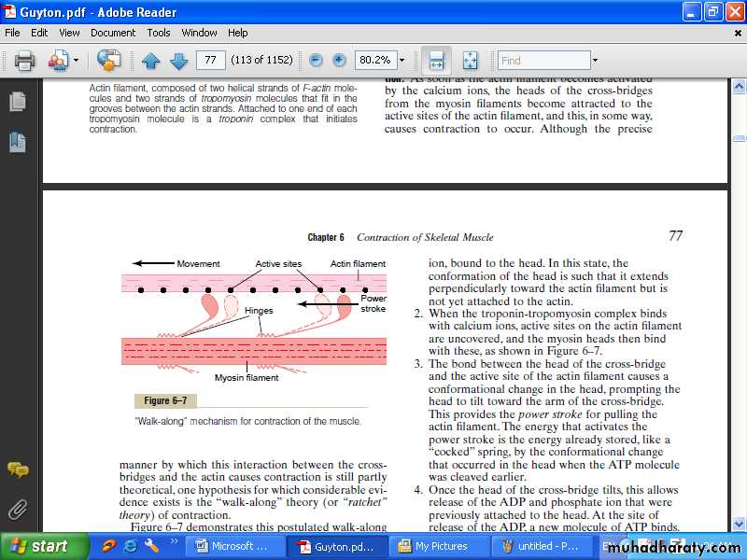Viewport: 747px width, 560px height.
Task: Go to the previous page with the up arrow
Action: click(x=151, y=61)
